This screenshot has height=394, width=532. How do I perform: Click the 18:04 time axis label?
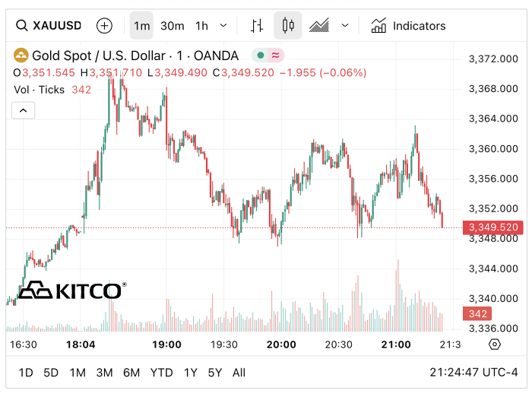[81, 345]
